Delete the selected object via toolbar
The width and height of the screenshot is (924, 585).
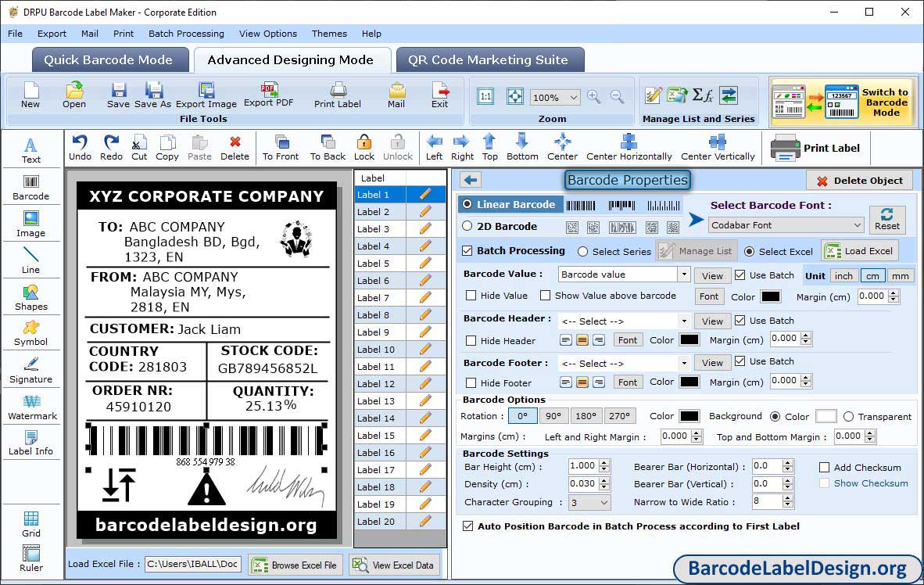235,148
